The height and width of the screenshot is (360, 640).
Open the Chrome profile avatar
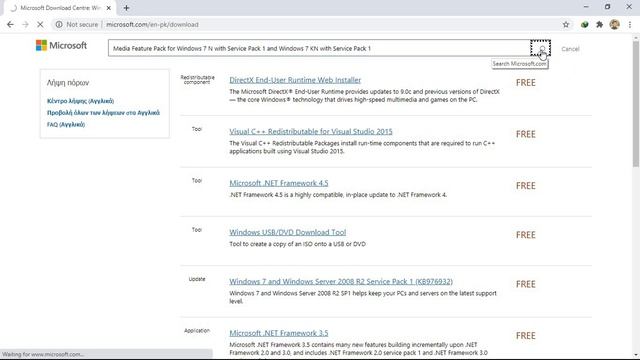(614, 24)
